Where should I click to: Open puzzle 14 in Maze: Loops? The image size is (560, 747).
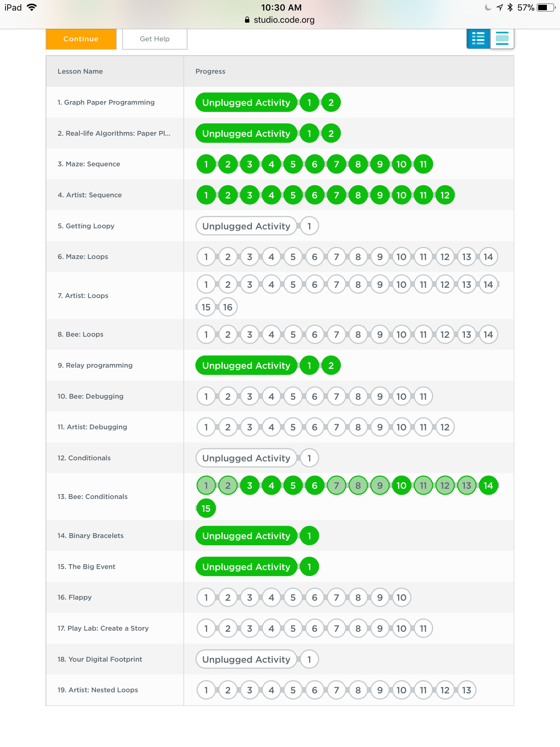[488, 257]
